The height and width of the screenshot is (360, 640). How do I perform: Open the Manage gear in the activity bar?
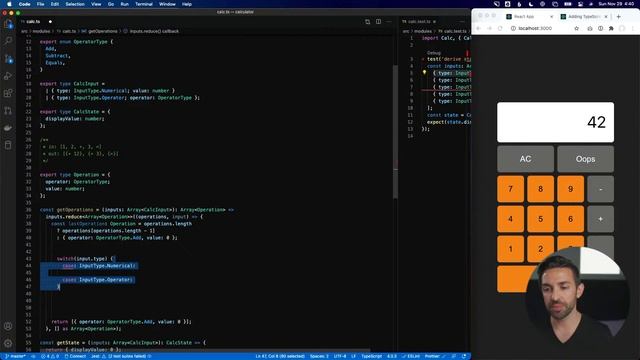point(8,343)
